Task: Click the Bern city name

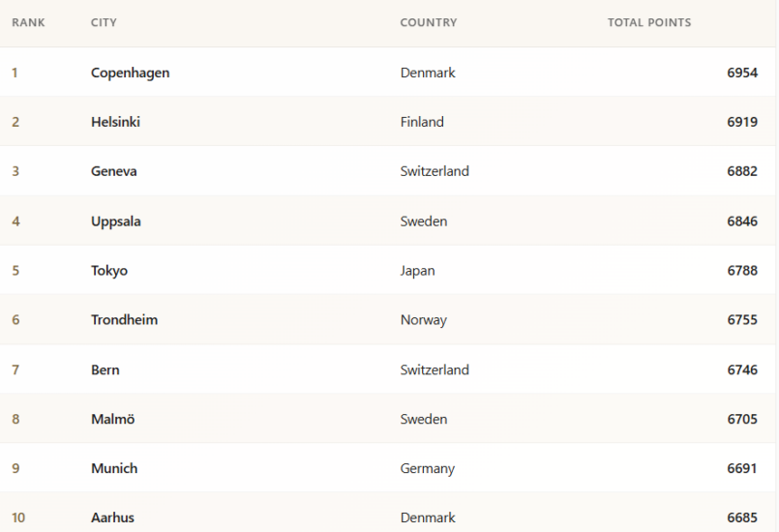Action: coord(105,369)
